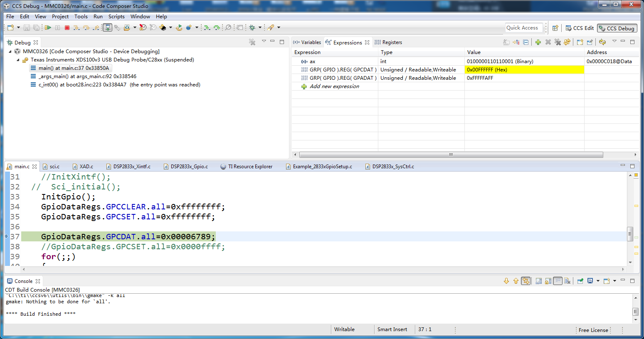Add a new expression with green plus icon
Image resolution: width=644 pixels, height=339 pixels.
point(538,42)
